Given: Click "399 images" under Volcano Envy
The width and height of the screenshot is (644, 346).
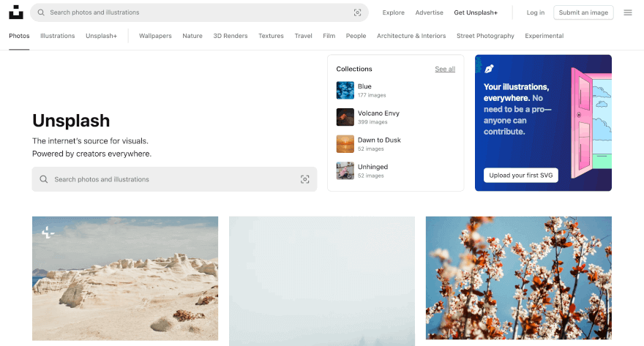Looking at the screenshot, I should click(372, 122).
